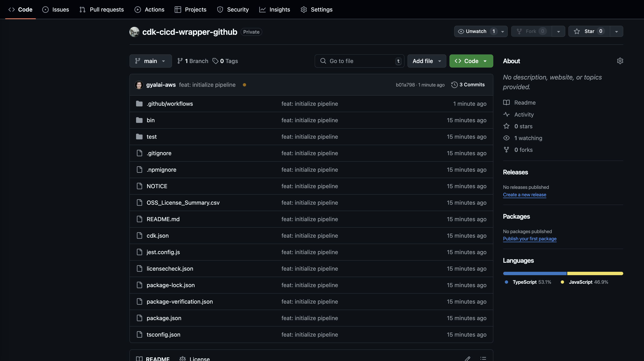
Task: Open the Fork options arrow
Action: coord(558,32)
